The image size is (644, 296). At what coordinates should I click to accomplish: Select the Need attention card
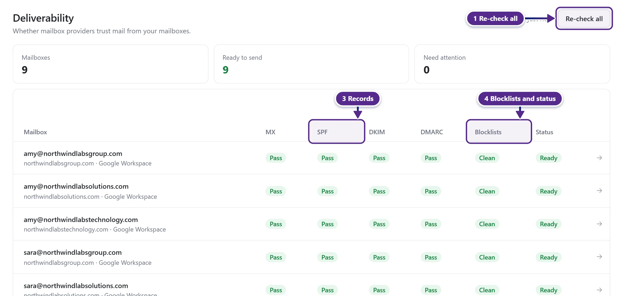tap(512, 64)
